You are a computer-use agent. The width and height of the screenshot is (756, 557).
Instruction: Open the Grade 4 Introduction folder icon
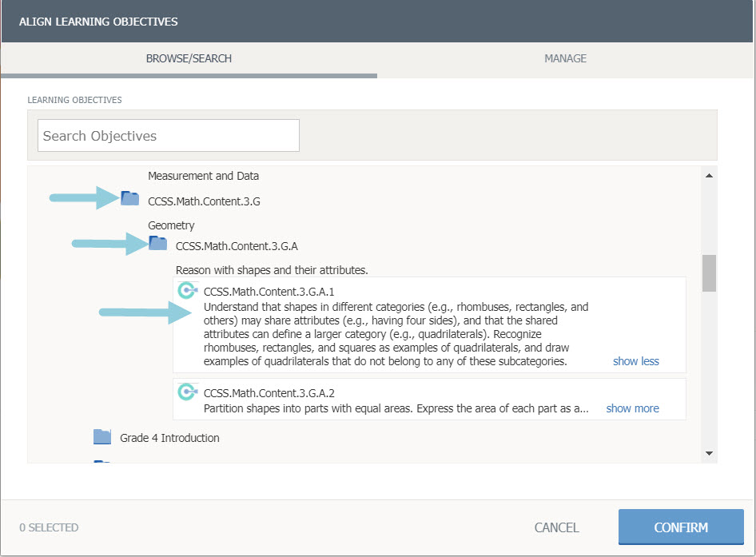tap(101, 436)
